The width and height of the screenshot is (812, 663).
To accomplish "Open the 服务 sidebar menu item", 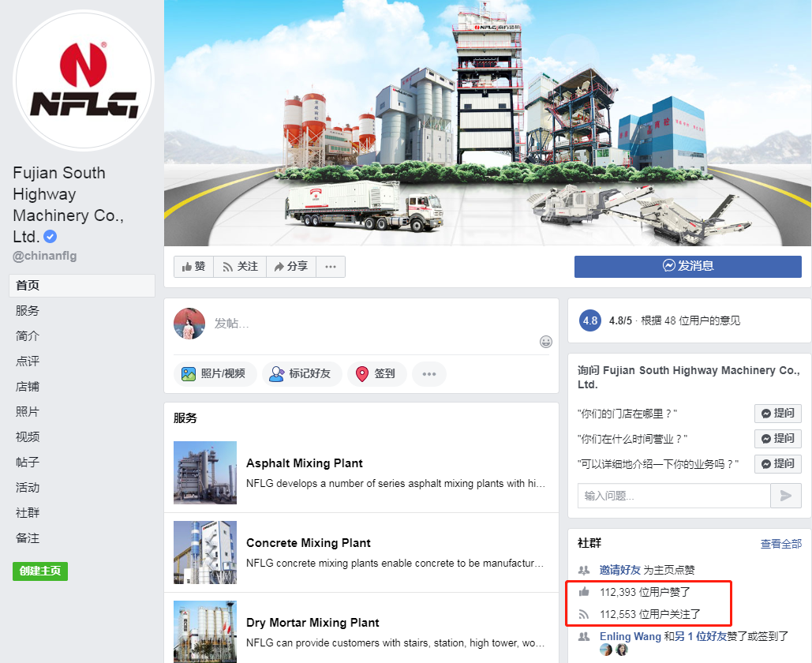I will point(28,311).
